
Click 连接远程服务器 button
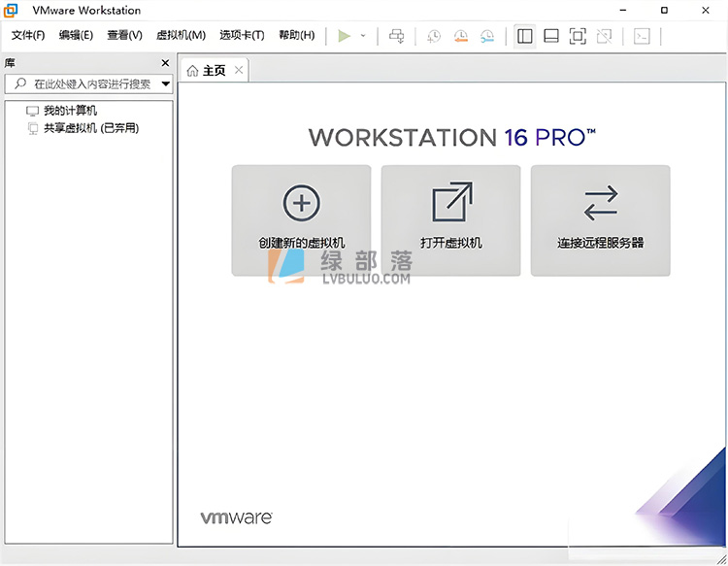(600, 220)
